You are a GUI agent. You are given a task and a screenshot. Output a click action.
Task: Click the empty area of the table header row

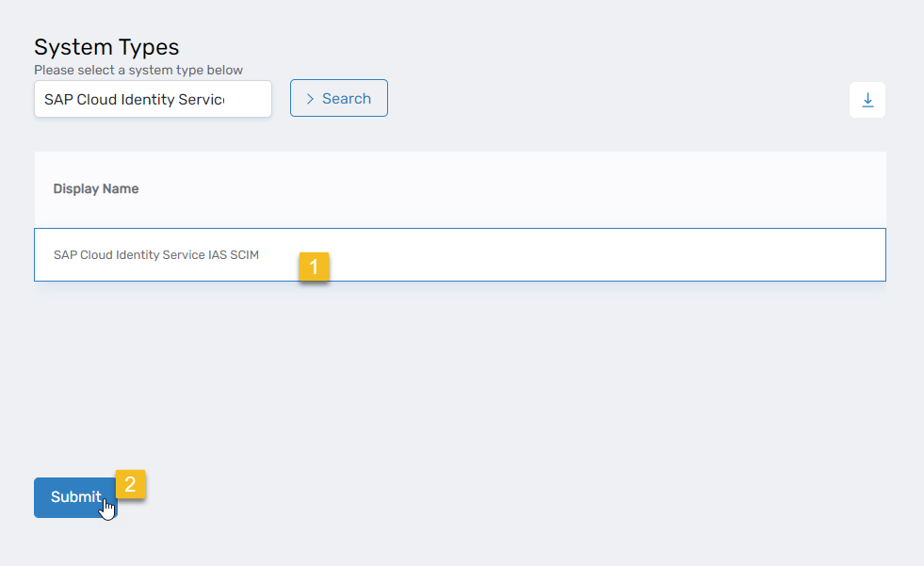point(565,189)
